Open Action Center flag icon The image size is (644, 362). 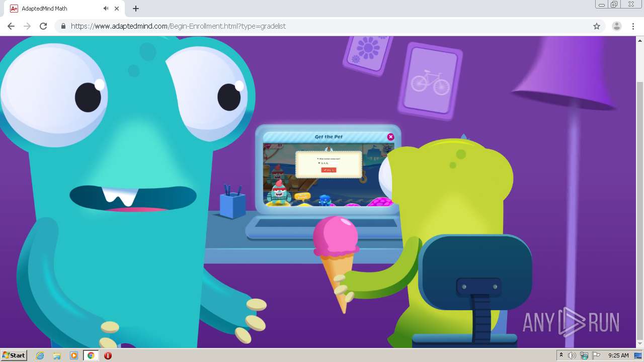(596, 355)
